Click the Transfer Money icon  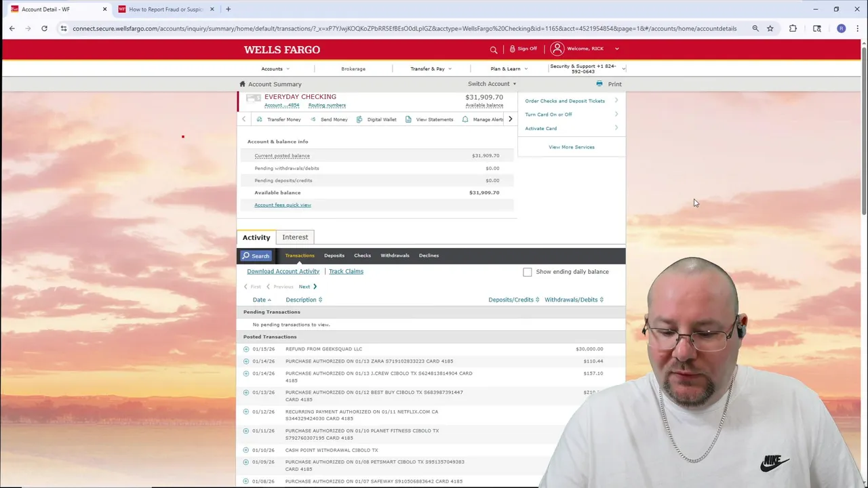coord(259,119)
